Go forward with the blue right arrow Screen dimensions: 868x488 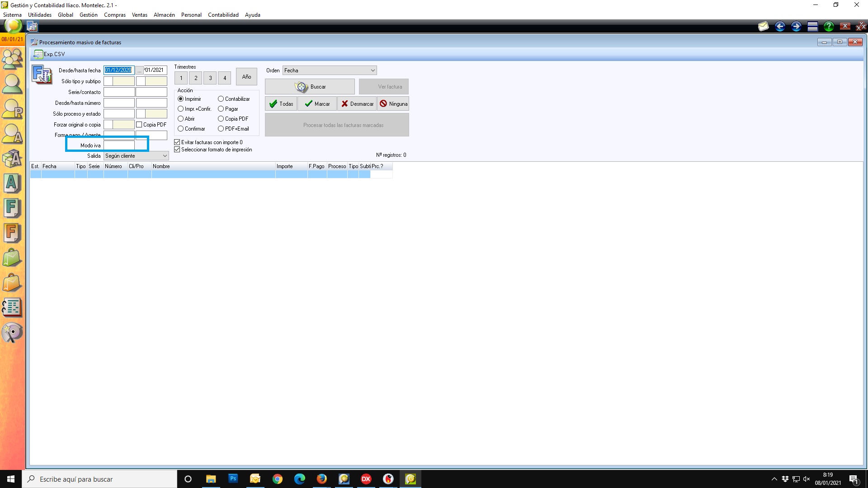pyautogui.click(x=796, y=26)
